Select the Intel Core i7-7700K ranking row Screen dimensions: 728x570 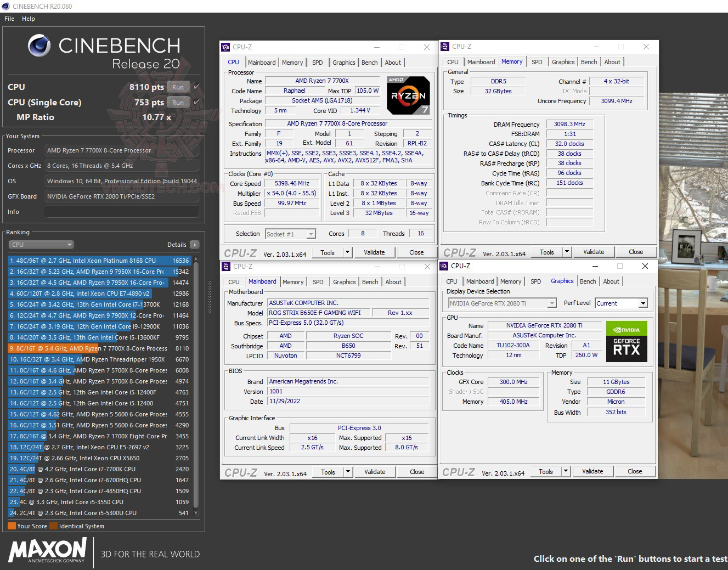pyautogui.click(x=99, y=469)
